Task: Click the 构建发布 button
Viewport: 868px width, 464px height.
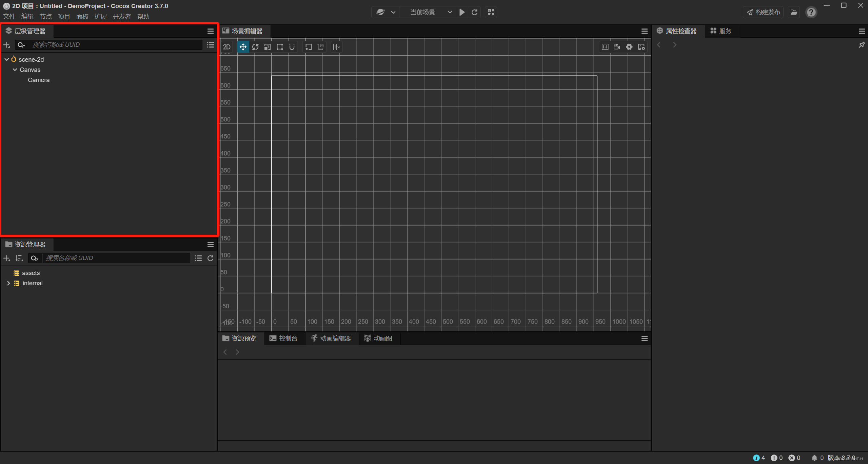Action: click(x=763, y=12)
